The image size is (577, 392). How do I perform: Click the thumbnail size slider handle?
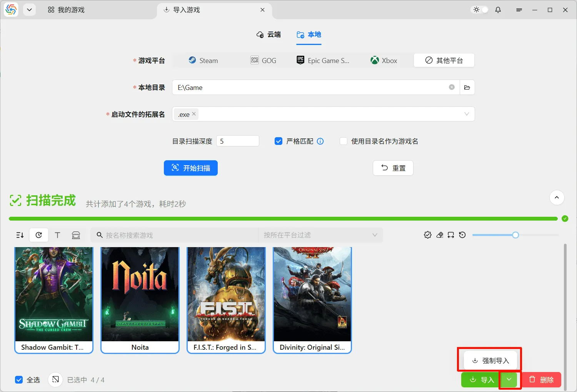tap(515, 235)
